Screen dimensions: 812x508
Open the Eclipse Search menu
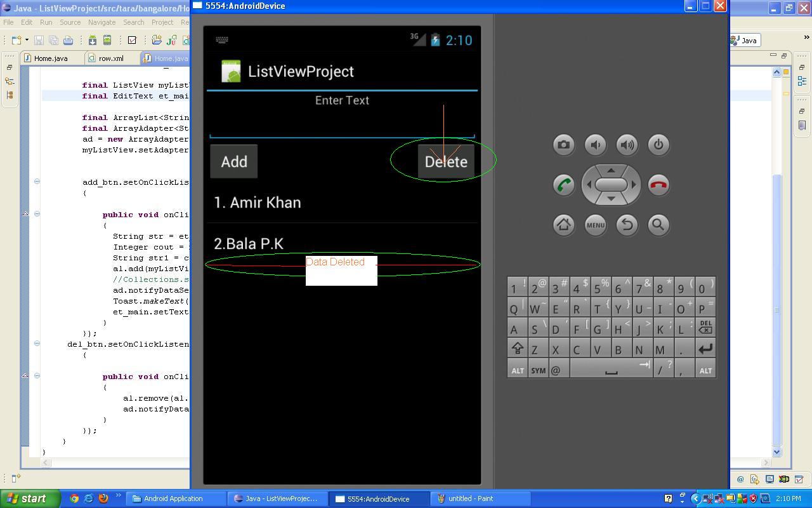coord(133,22)
